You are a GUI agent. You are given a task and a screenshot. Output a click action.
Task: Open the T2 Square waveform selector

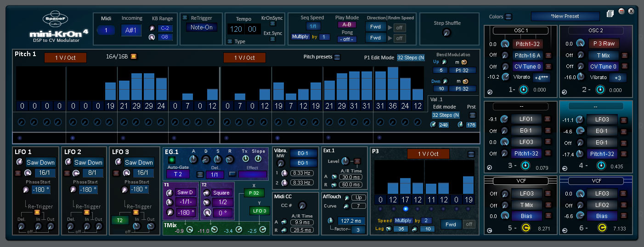coord(221,193)
